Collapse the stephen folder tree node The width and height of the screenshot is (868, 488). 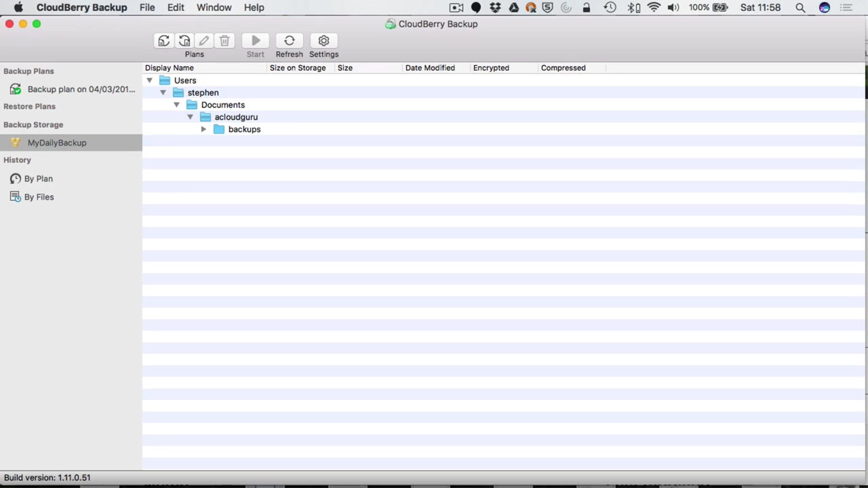pyautogui.click(x=163, y=93)
